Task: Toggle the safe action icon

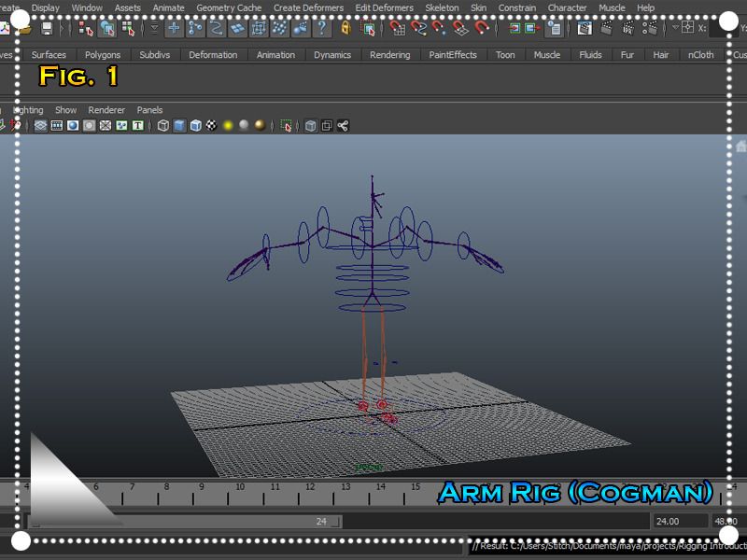Action: tap(121, 126)
